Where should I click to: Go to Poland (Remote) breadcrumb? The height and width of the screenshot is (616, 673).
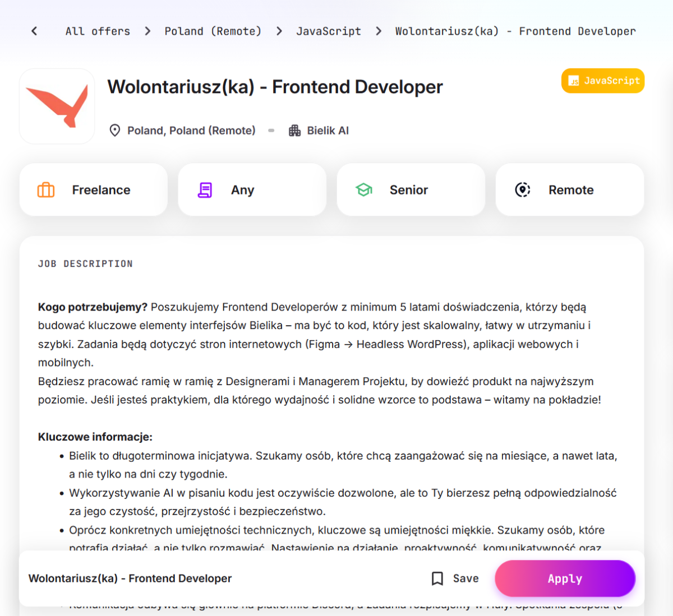click(213, 31)
